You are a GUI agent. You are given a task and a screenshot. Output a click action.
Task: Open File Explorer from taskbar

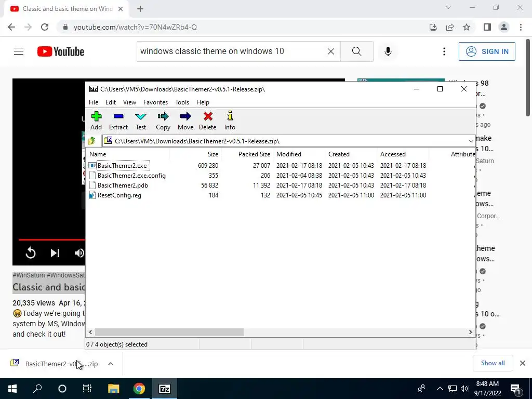(114, 389)
